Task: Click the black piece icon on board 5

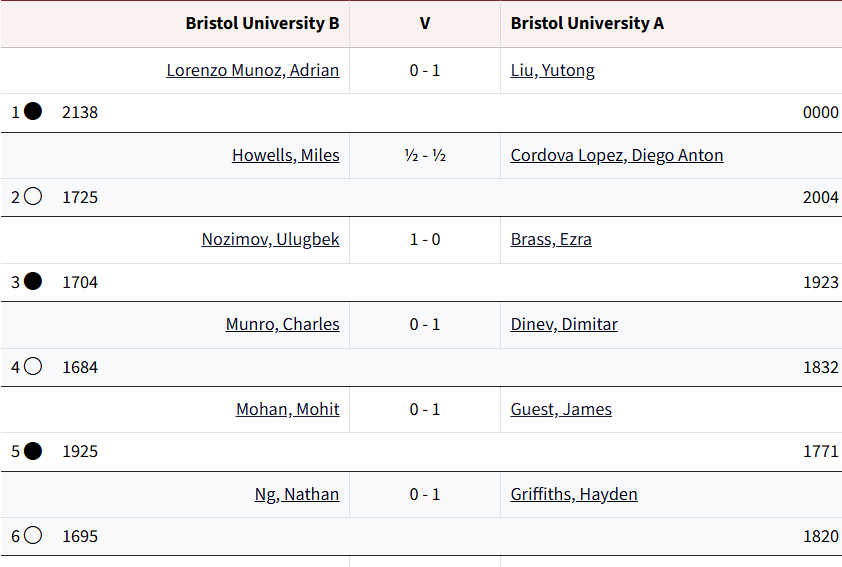Action: tap(33, 451)
